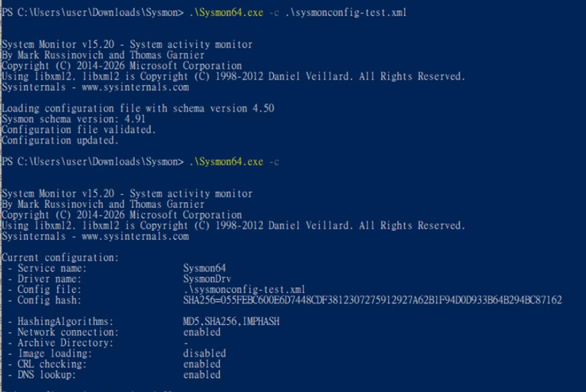Click the Archive Directory dash value
This screenshot has height=392, width=586.
pyautogui.click(x=185, y=343)
